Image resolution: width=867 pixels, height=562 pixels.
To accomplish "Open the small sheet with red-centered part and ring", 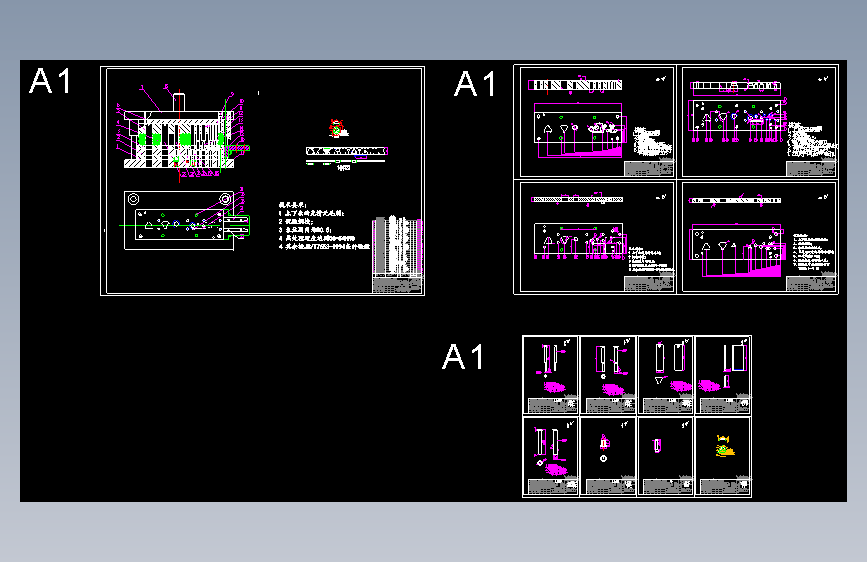I will [608, 456].
